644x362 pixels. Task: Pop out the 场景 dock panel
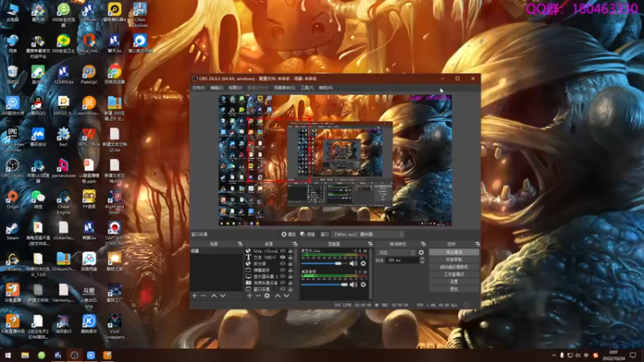click(x=240, y=245)
